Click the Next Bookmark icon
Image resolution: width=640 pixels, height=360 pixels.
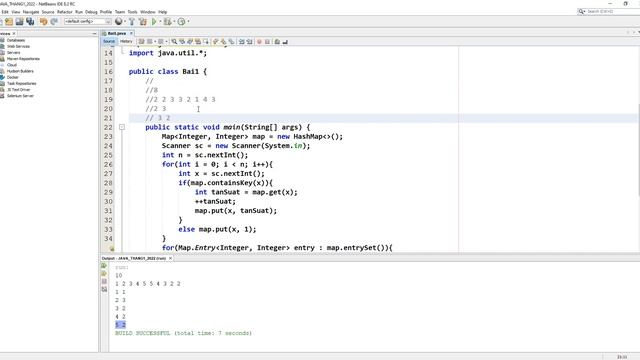(224, 41)
